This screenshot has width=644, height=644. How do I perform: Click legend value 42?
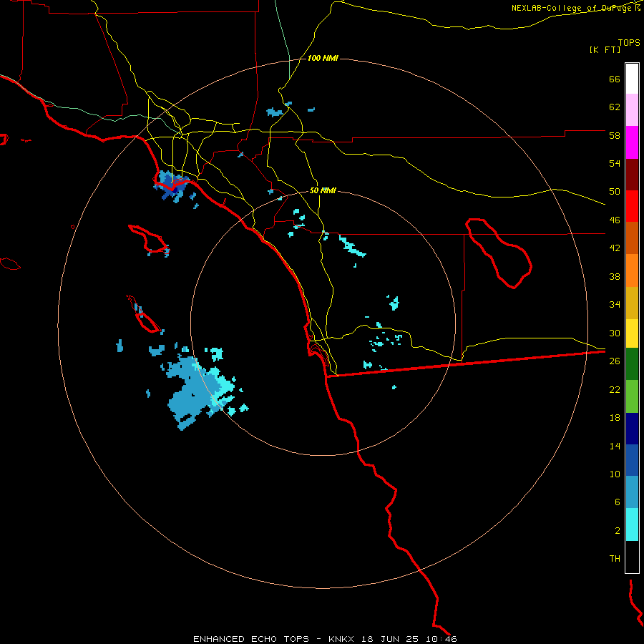615,248
